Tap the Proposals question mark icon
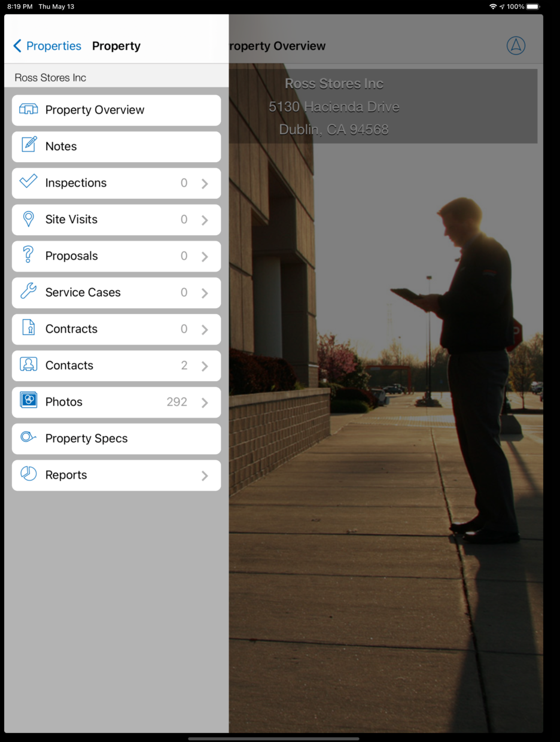 (x=29, y=256)
